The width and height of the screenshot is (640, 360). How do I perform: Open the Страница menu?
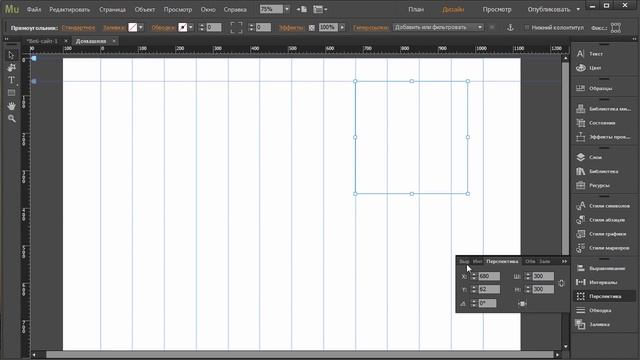tap(112, 9)
